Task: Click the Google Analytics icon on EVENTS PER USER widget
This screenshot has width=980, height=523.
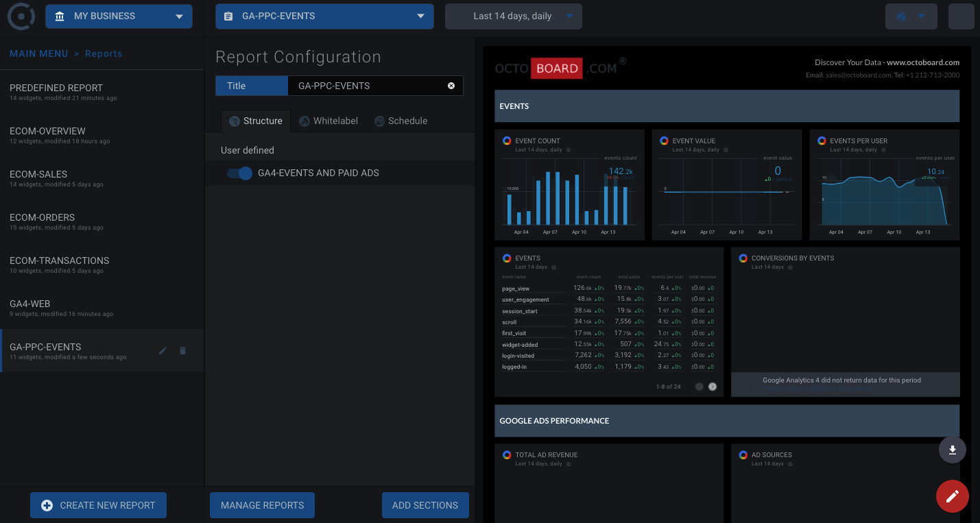Action: [822, 141]
